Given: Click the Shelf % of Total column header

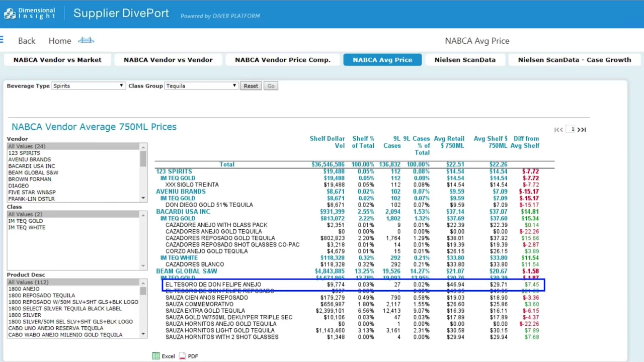Looking at the screenshot, I should tap(363, 142).
